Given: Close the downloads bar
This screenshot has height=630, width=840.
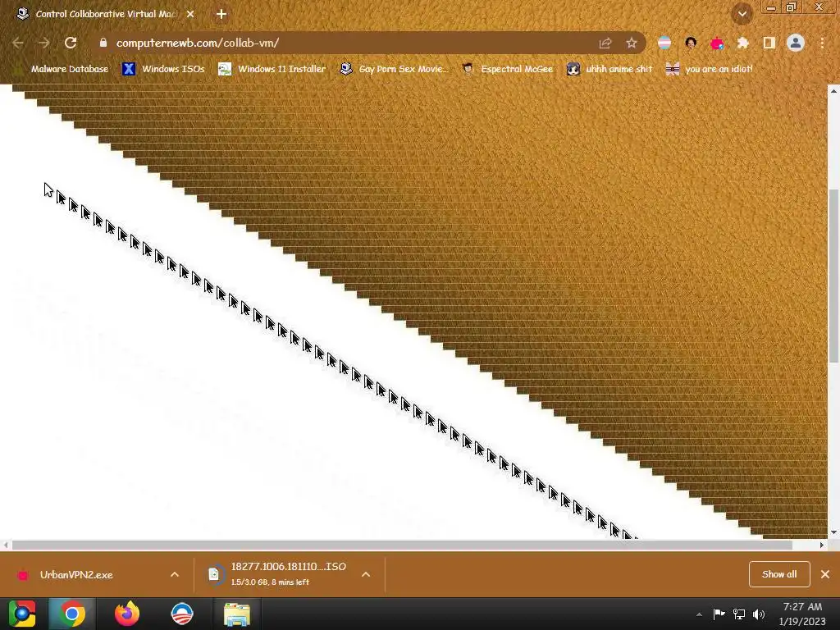Looking at the screenshot, I should (825, 574).
